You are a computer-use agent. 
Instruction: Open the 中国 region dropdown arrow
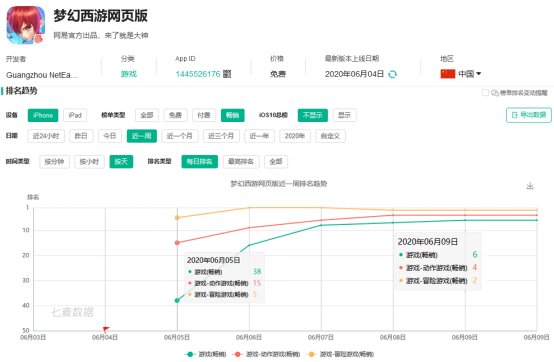479,73
